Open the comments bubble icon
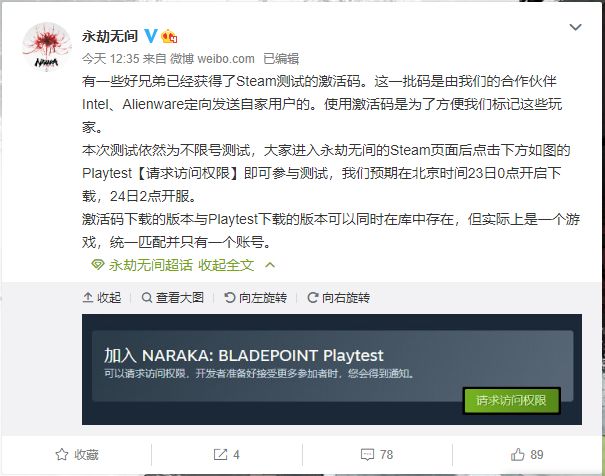 click(367, 454)
